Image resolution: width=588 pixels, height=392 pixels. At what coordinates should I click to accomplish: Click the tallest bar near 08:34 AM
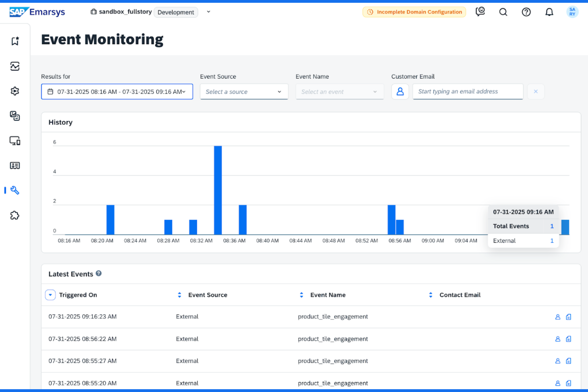click(x=218, y=190)
